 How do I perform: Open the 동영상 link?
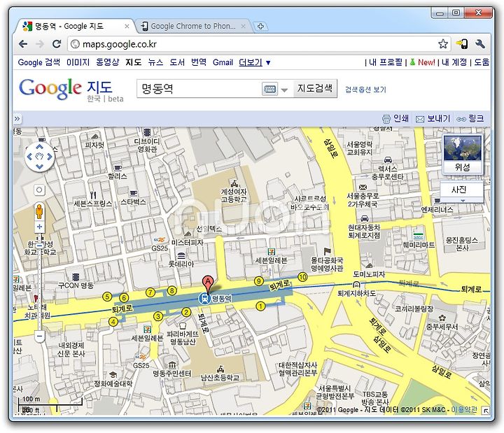coord(107,62)
